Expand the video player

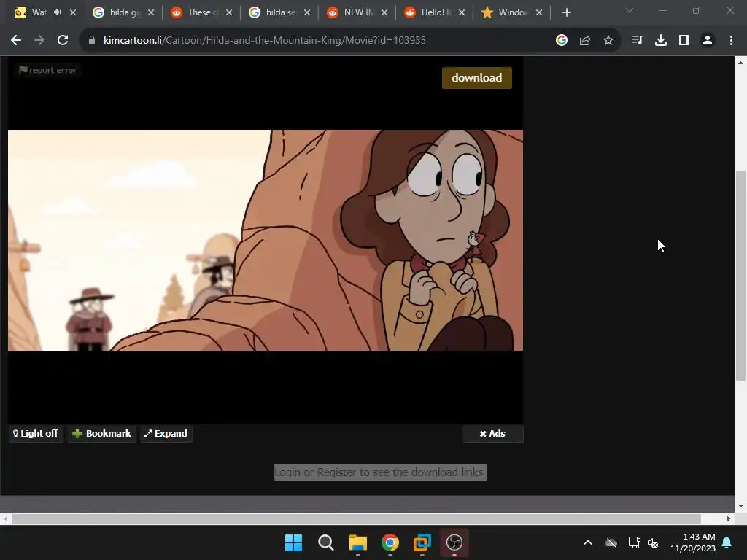click(x=166, y=433)
